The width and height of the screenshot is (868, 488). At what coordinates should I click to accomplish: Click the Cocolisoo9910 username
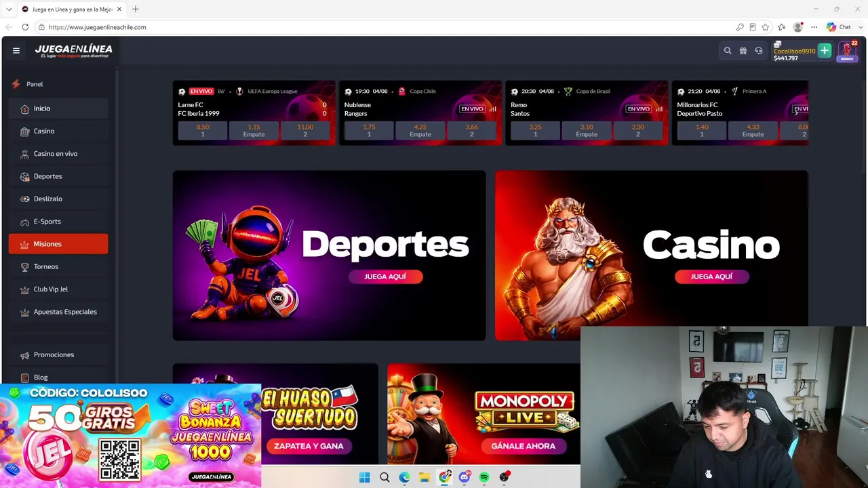[x=794, y=51]
